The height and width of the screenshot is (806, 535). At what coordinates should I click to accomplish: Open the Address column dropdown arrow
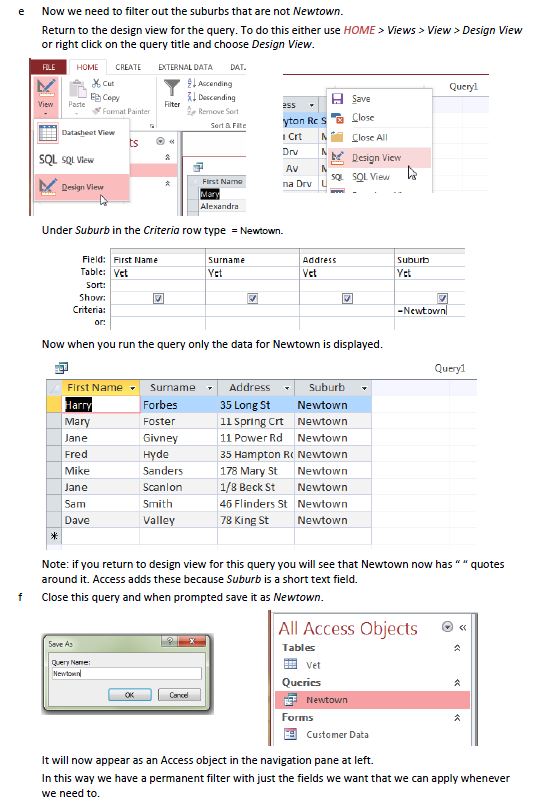[x=287, y=388]
